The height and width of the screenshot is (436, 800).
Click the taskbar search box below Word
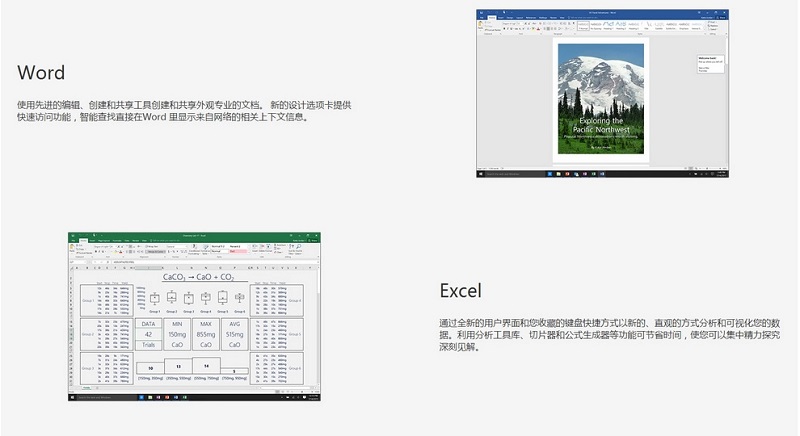pos(500,176)
